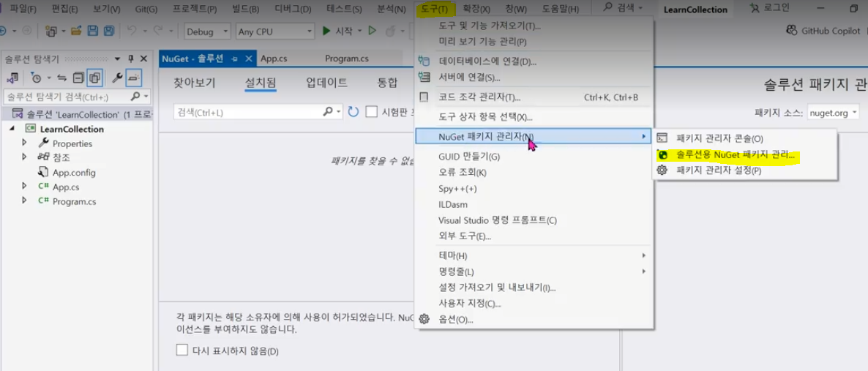Expand the Properties tree node
Viewport: 868px width, 371px height.
pos(24,143)
